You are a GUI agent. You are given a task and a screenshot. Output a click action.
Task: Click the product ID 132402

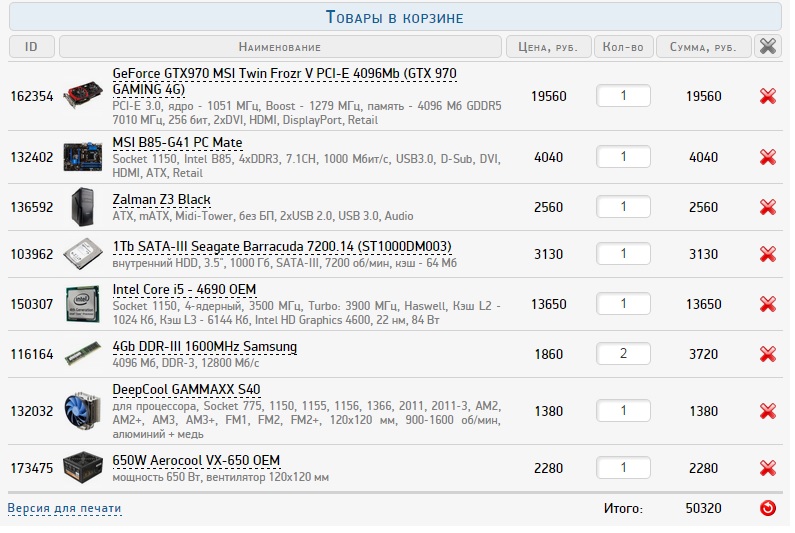point(32,158)
